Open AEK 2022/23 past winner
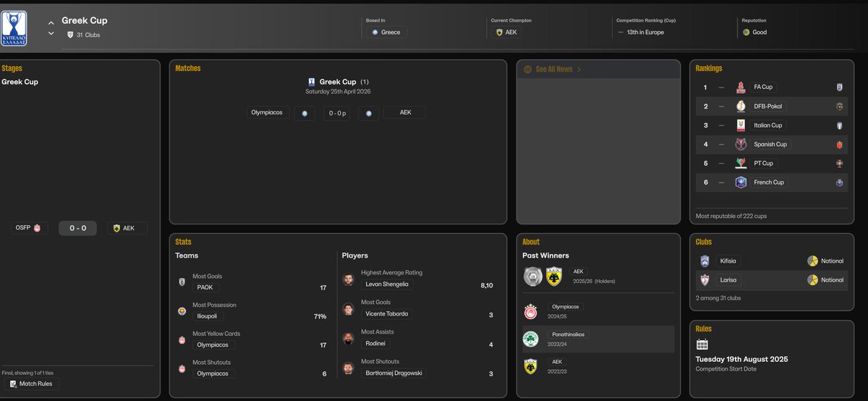The image size is (868, 401). coord(557,361)
